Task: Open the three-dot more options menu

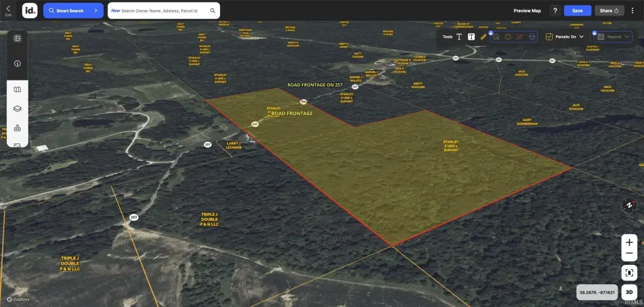Action: 633,11
